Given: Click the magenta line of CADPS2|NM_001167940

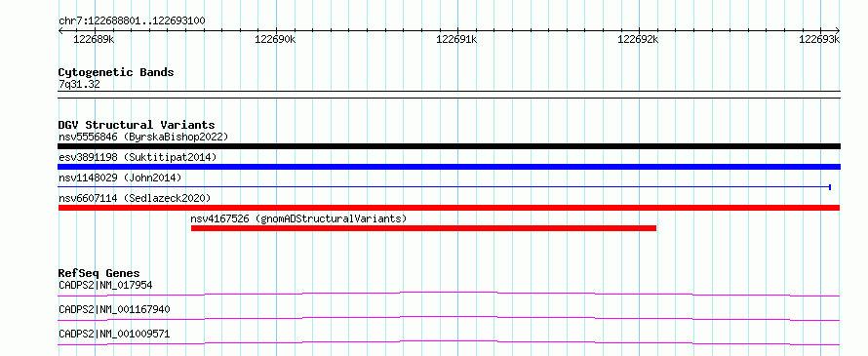Looking at the screenshot, I should pyautogui.click(x=449, y=318).
